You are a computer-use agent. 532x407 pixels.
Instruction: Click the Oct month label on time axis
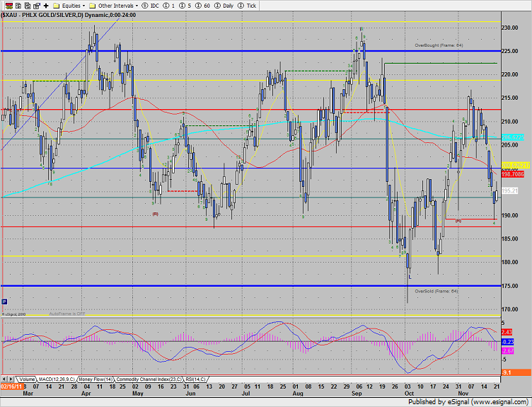(x=409, y=394)
